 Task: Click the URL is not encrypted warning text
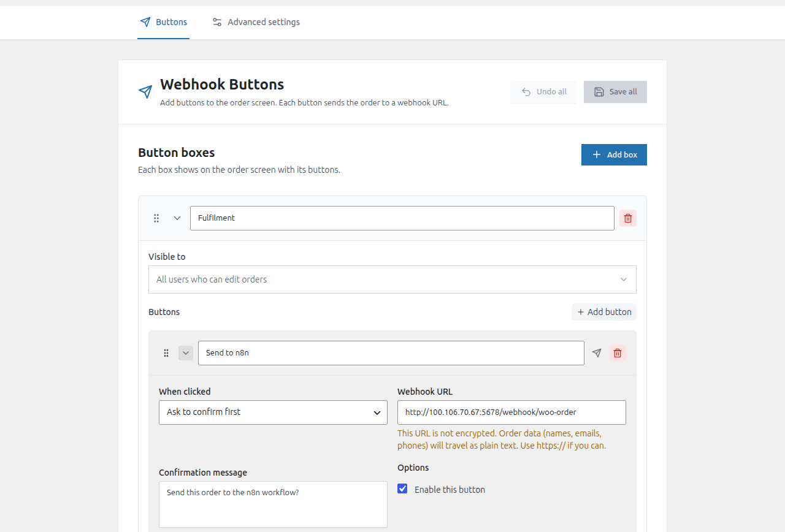[502, 439]
